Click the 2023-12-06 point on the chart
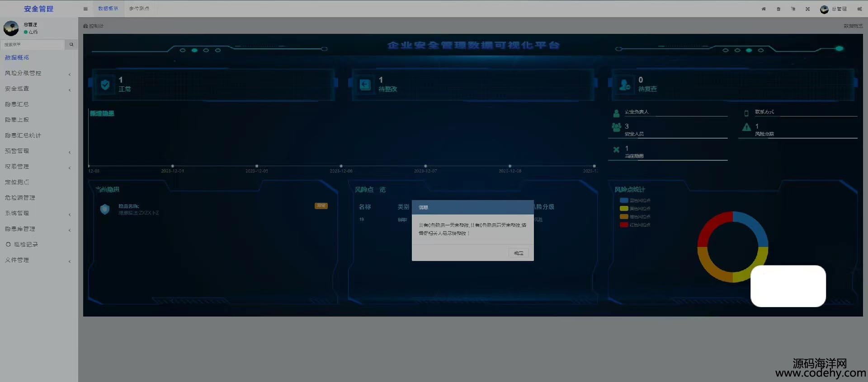 click(341, 166)
